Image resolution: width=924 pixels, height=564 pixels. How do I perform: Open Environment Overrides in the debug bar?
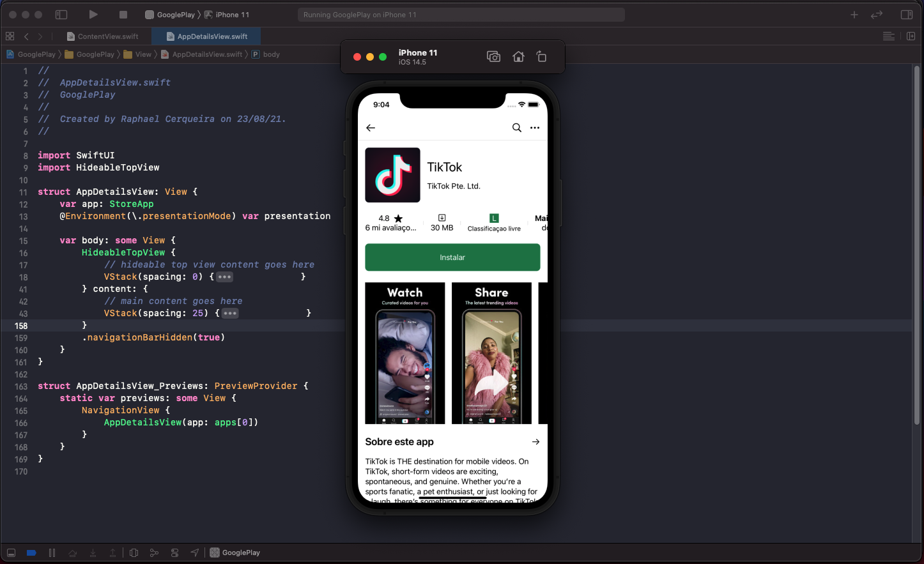[x=174, y=553]
